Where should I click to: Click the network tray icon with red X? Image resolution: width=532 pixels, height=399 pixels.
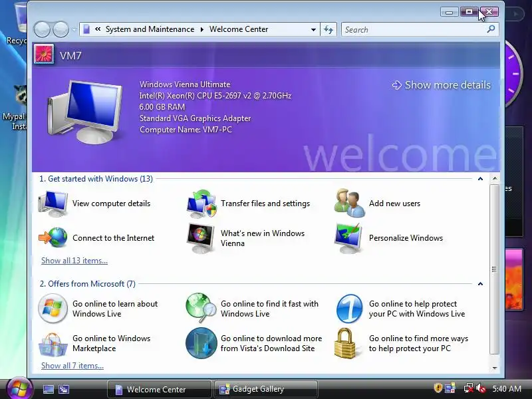point(469,388)
